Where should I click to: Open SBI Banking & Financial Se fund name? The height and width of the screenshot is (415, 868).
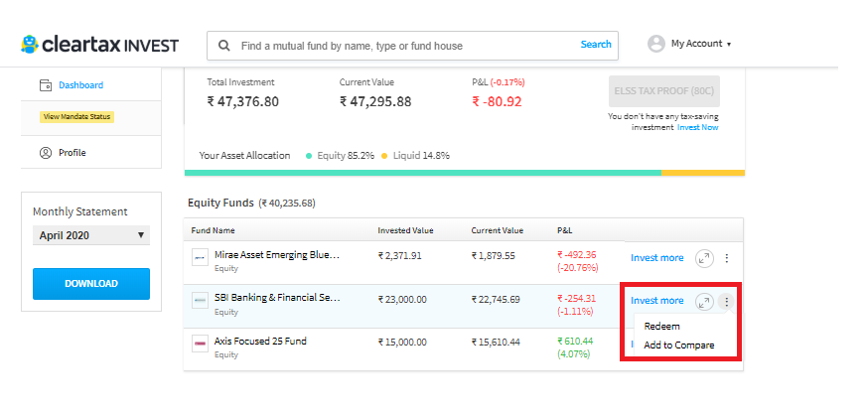click(x=277, y=298)
